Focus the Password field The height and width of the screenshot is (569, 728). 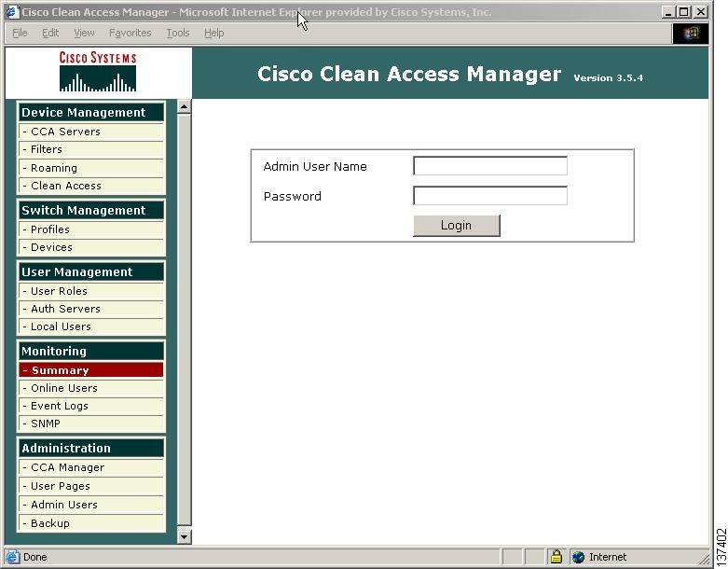tap(490, 196)
